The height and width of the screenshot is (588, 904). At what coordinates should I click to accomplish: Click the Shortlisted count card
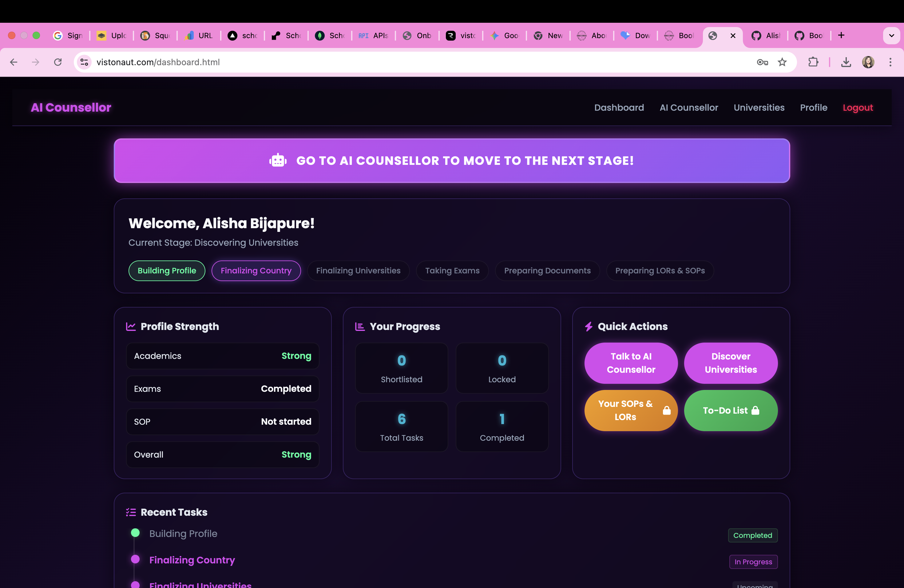402,368
